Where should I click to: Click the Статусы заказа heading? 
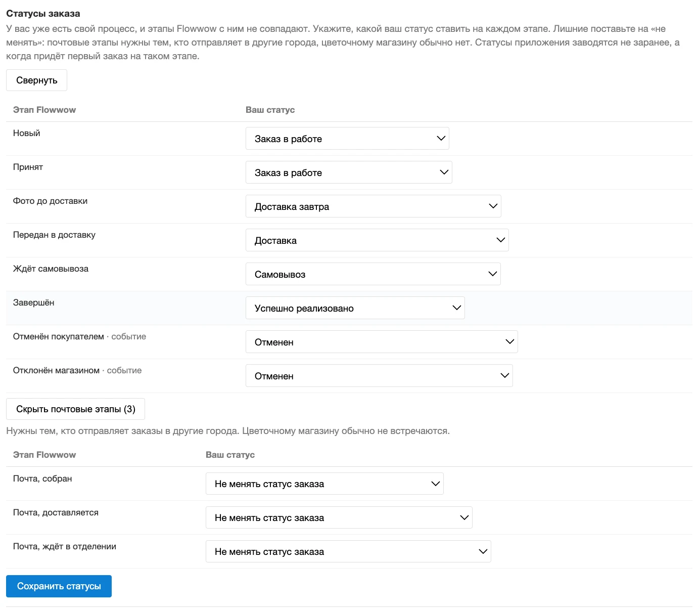coord(43,14)
